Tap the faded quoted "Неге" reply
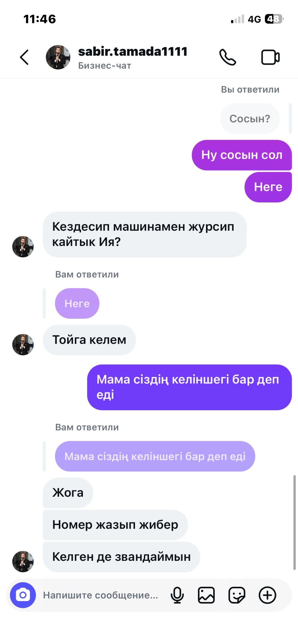The image size is (298, 644). coord(77,304)
